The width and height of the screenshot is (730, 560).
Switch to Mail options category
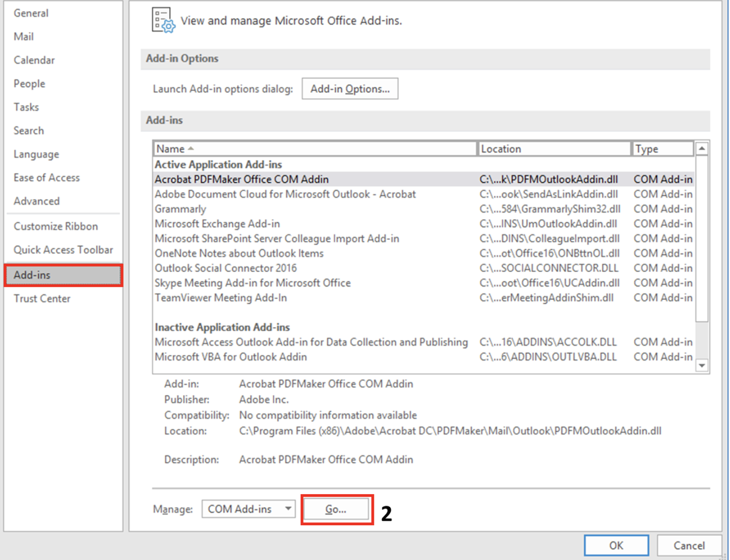click(x=24, y=37)
